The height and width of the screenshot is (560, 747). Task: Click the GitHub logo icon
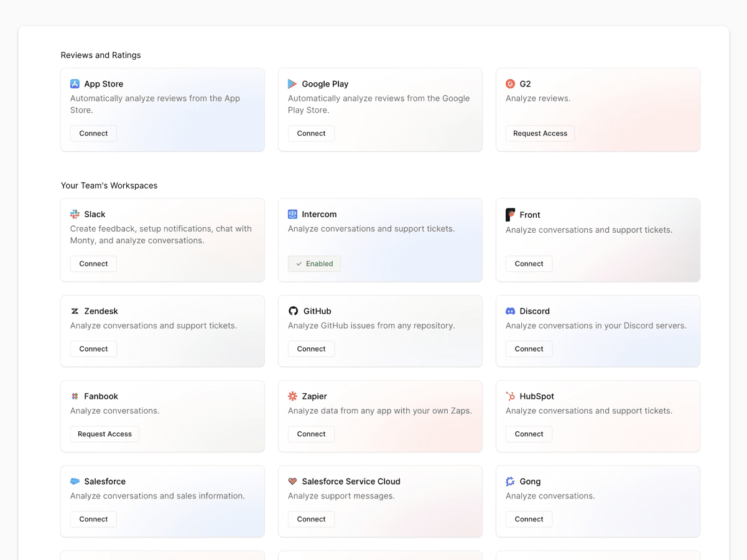click(x=293, y=311)
